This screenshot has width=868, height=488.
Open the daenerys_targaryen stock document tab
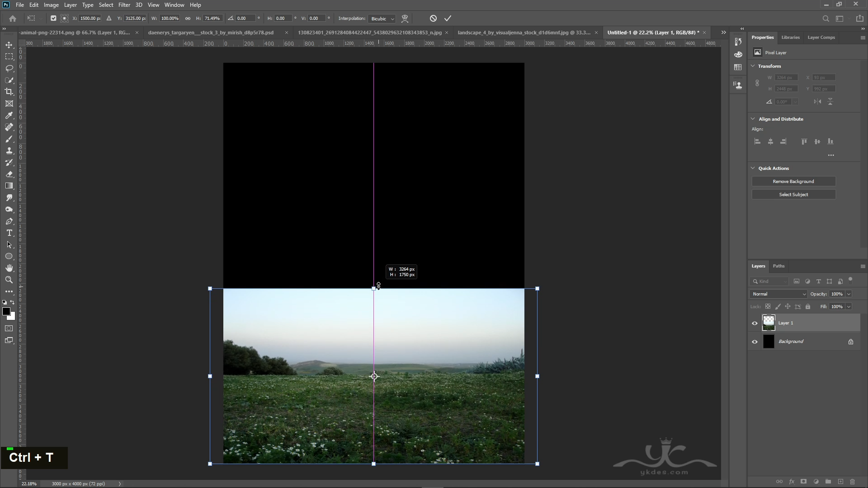point(211,33)
